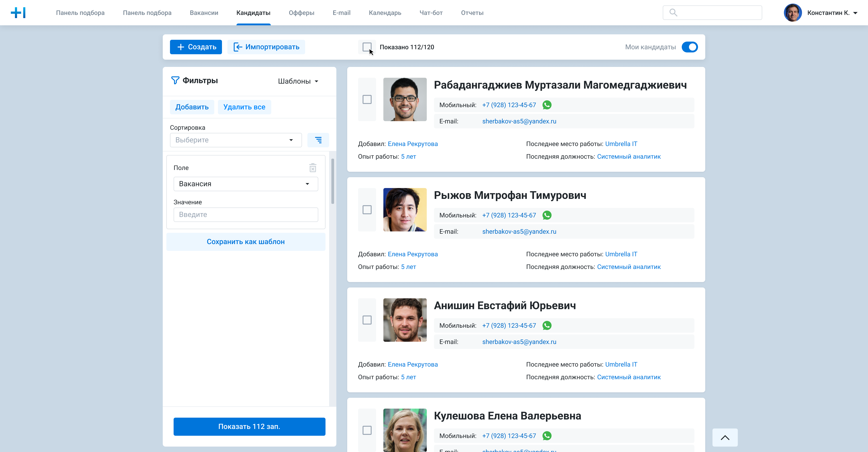The image size is (868, 452).
Task: Click the search magnifier icon
Action: pyautogui.click(x=673, y=12)
